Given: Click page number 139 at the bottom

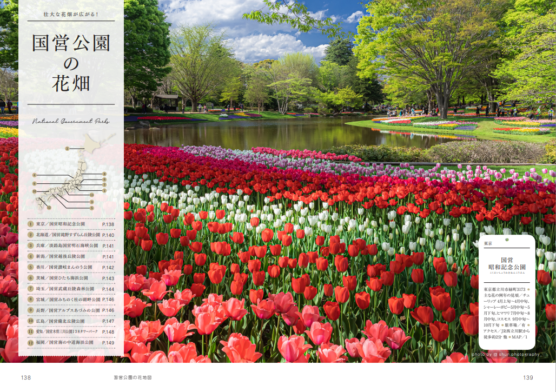Looking at the screenshot, I should pos(528,377).
